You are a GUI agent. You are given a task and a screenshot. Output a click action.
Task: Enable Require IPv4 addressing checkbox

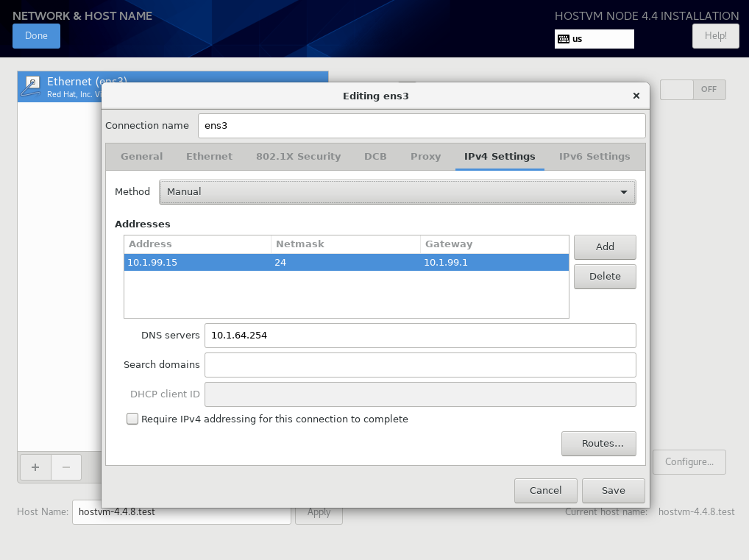click(132, 419)
